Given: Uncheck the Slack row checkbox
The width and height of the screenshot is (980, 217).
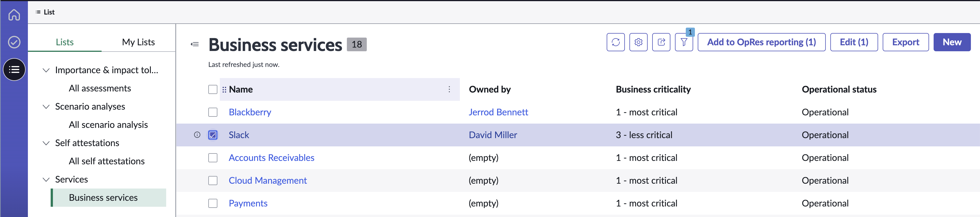Looking at the screenshot, I should point(213,135).
